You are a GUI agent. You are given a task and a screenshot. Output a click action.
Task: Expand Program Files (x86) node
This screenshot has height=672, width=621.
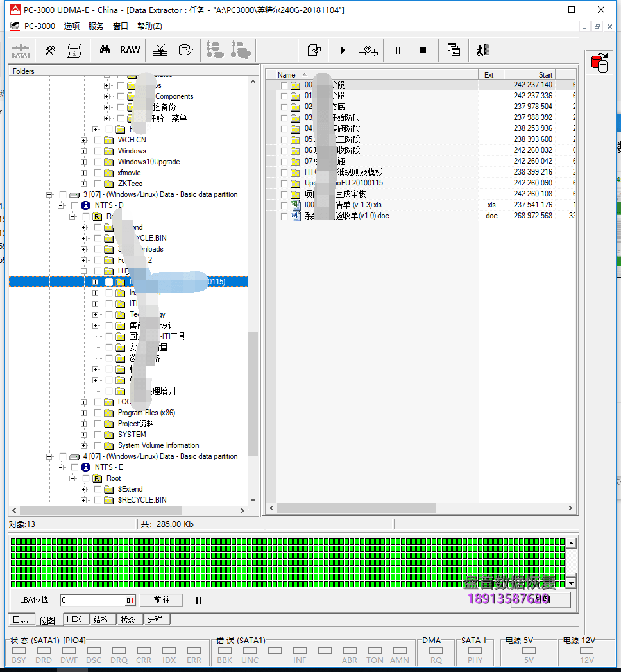[x=83, y=413]
